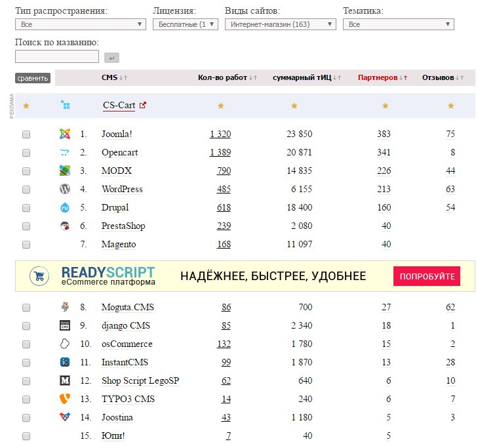The image size is (478, 448).
Task: Check the TYPO3 CMS compare checkbox
Action: tap(26, 399)
